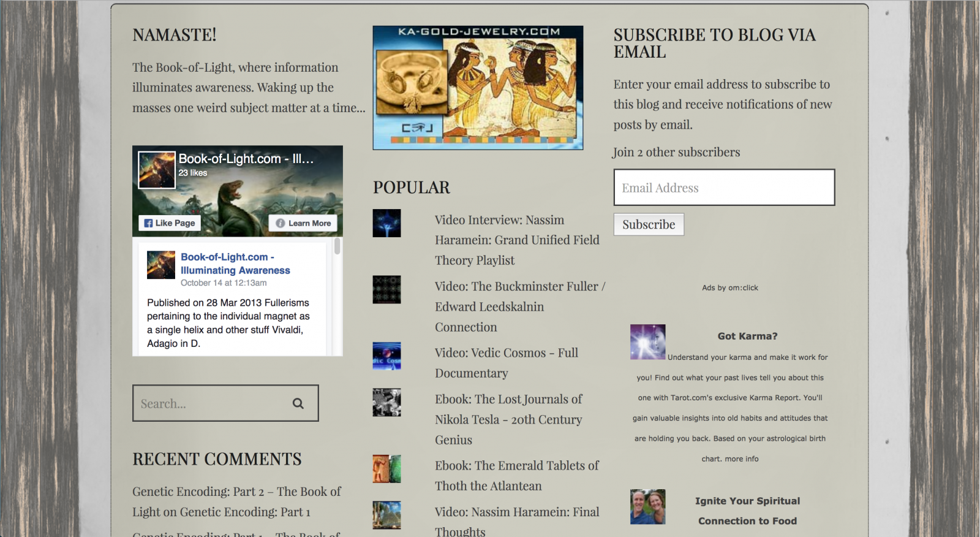
Task: Open Video Interview: Nassim Haramein link
Action: point(517,240)
